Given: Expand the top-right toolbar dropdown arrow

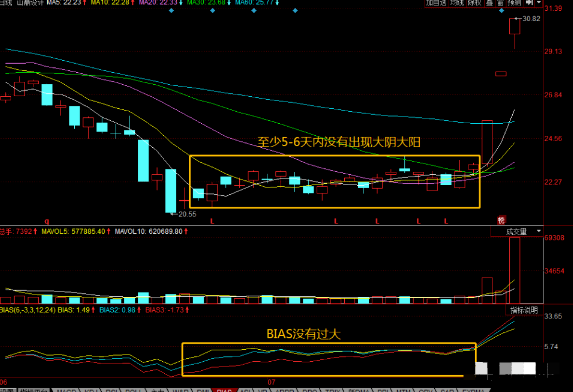Looking at the screenshot, I should click(x=539, y=3).
